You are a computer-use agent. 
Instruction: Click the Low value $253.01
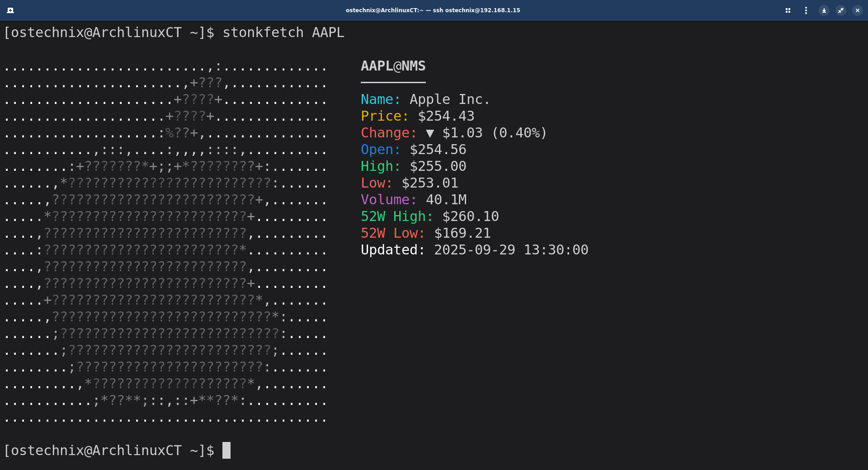pyautogui.click(x=429, y=183)
